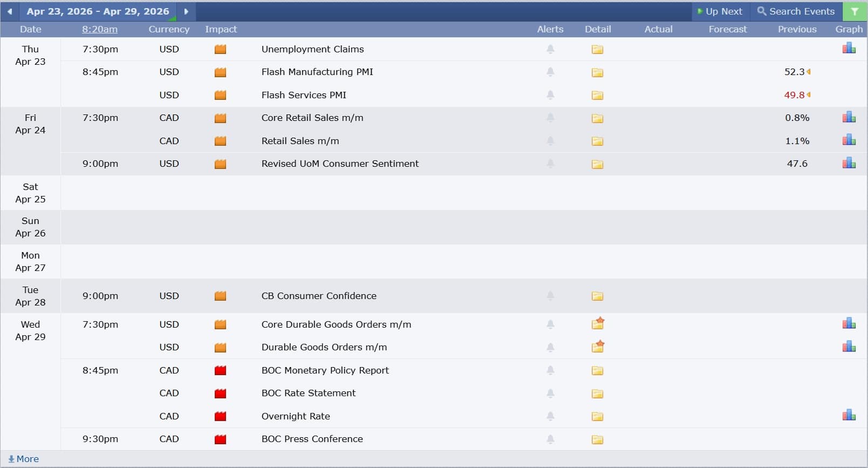868x468 pixels.
Task: Open Search Events
Action: tap(796, 11)
